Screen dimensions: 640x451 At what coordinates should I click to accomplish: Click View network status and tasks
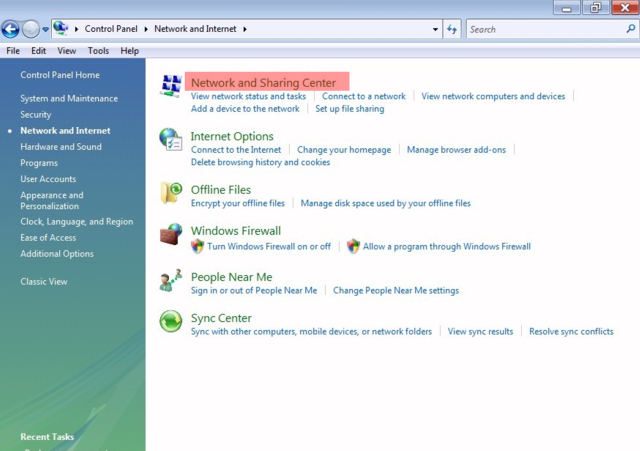point(248,96)
